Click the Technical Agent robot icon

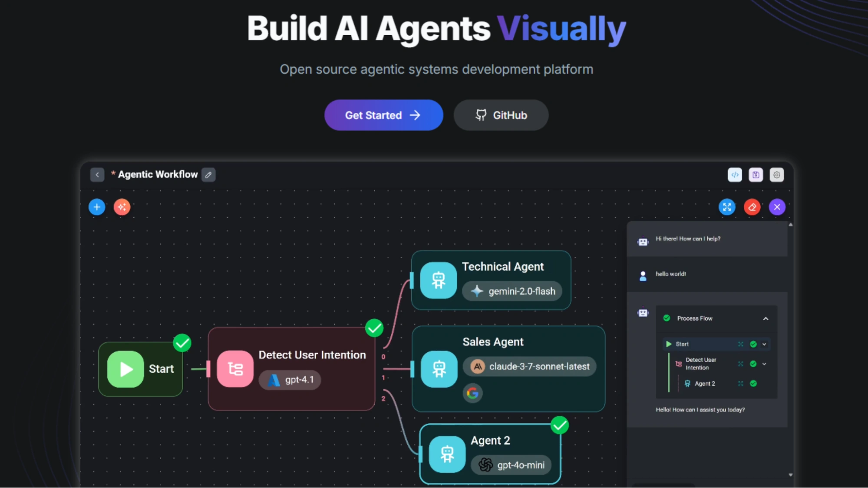(439, 281)
